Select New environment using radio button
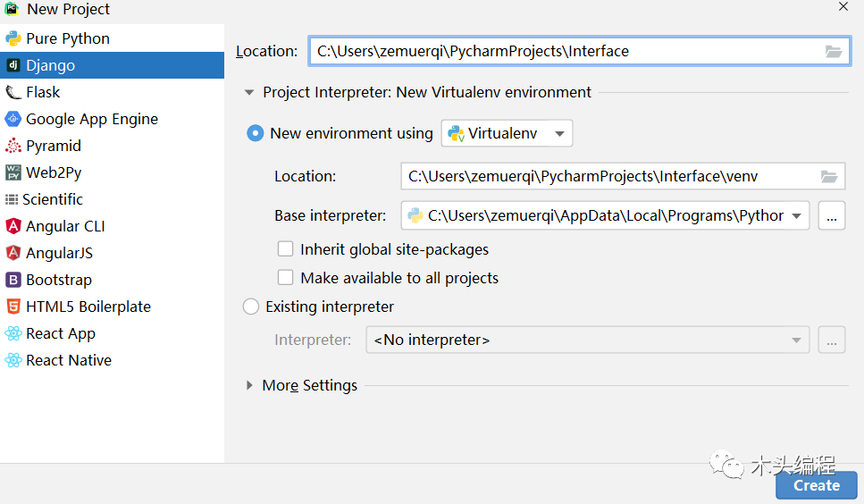The height and width of the screenshot is (504, 864). pos(255,133)
